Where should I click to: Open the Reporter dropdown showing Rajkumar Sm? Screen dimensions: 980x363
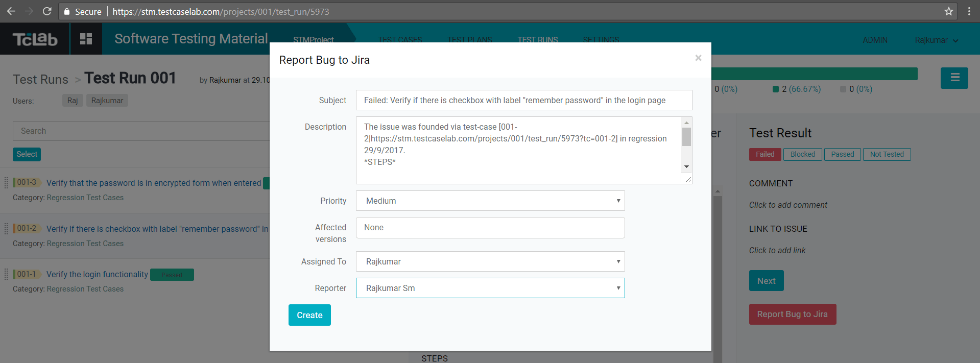click(x=490, y=288)
